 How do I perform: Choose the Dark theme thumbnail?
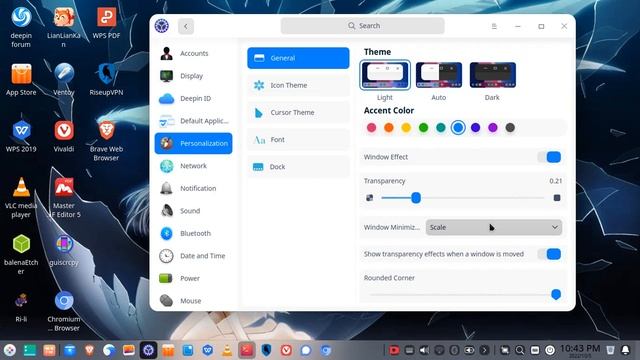(x=493, y=75)
